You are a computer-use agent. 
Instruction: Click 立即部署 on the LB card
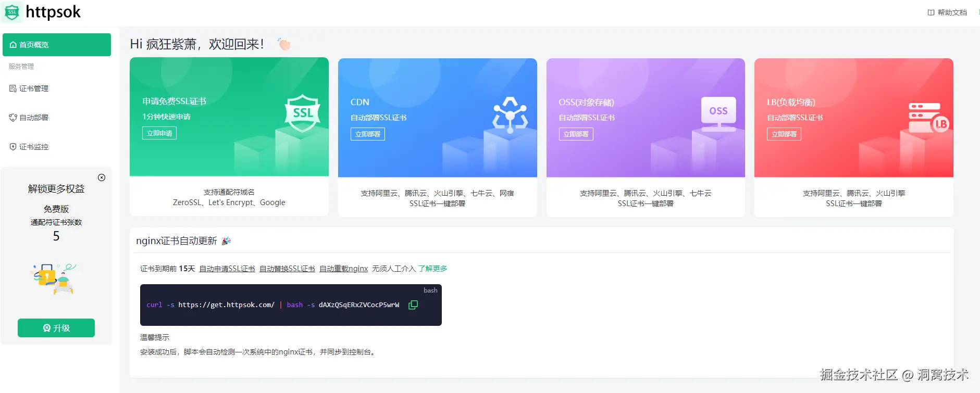pos(784,134)
